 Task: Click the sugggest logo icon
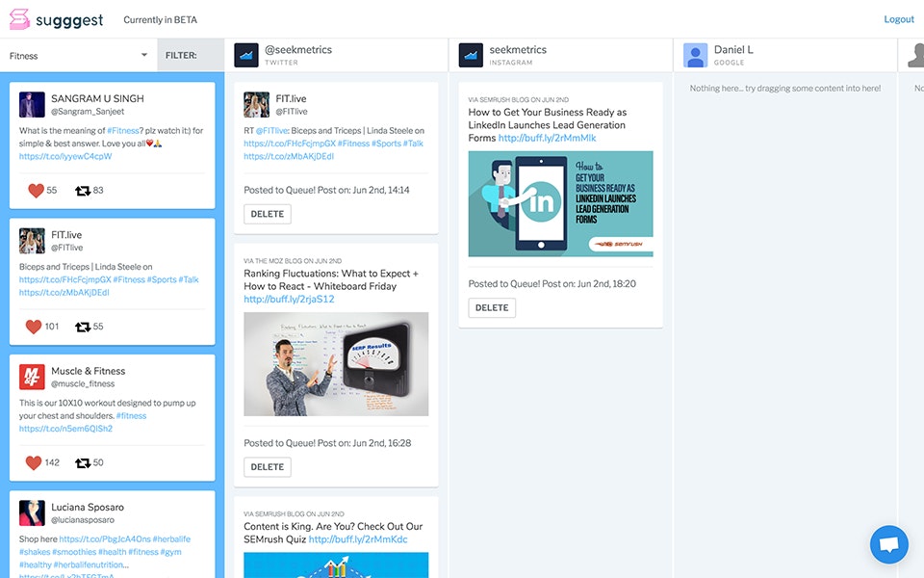(19, 19)
